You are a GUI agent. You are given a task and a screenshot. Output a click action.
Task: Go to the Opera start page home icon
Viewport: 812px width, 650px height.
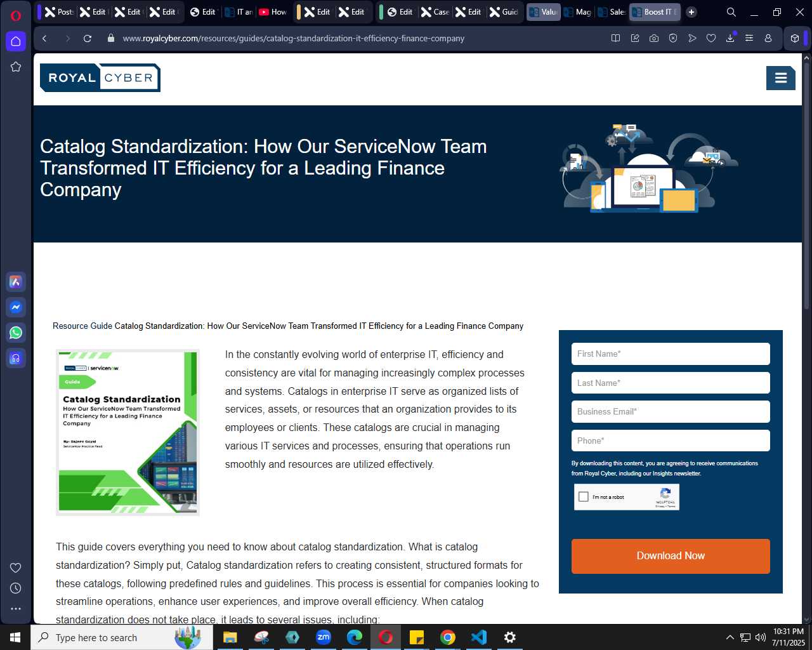[x=16, y=41]
